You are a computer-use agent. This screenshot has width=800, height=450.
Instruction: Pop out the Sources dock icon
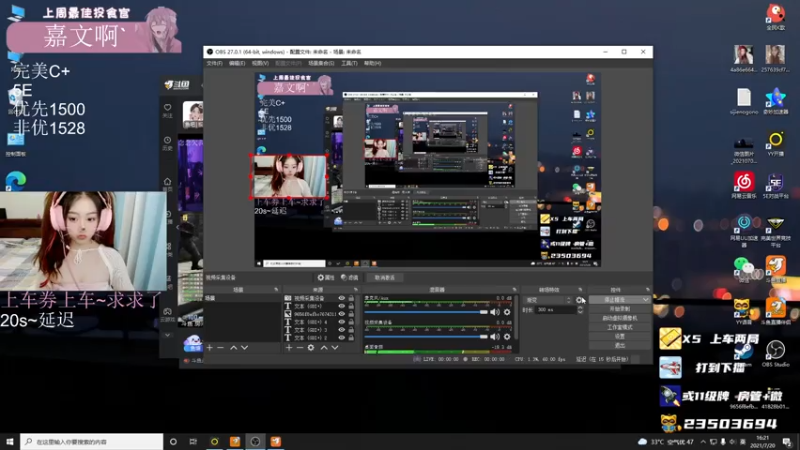[x=356, y=290]
